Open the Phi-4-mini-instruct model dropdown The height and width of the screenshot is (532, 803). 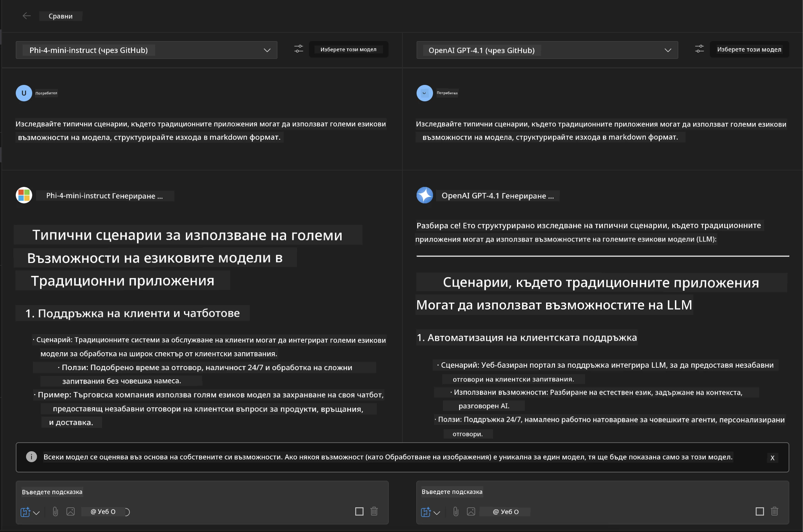point(146,50)
